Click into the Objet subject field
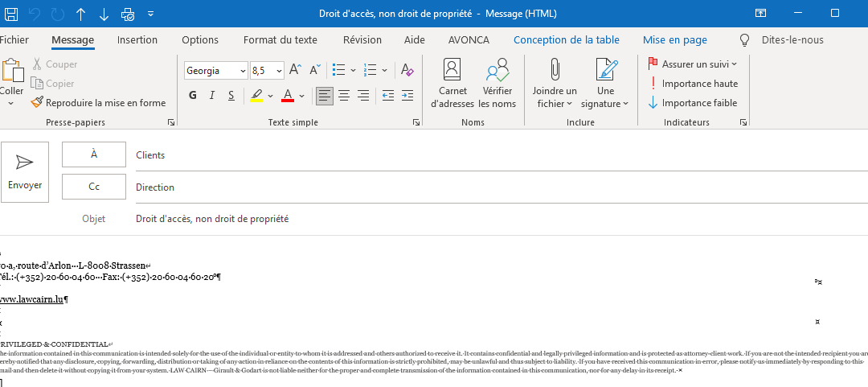The width and height of the screenshot is (868, 387). (482, 219)
